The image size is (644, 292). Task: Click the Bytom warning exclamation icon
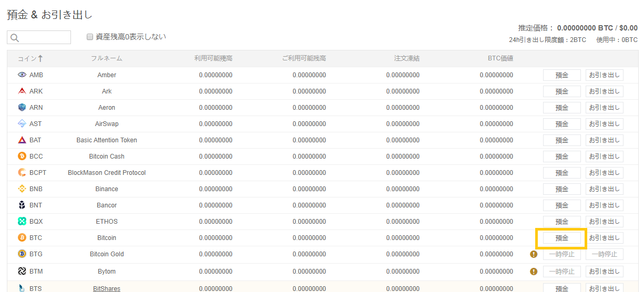coord(534,272)
